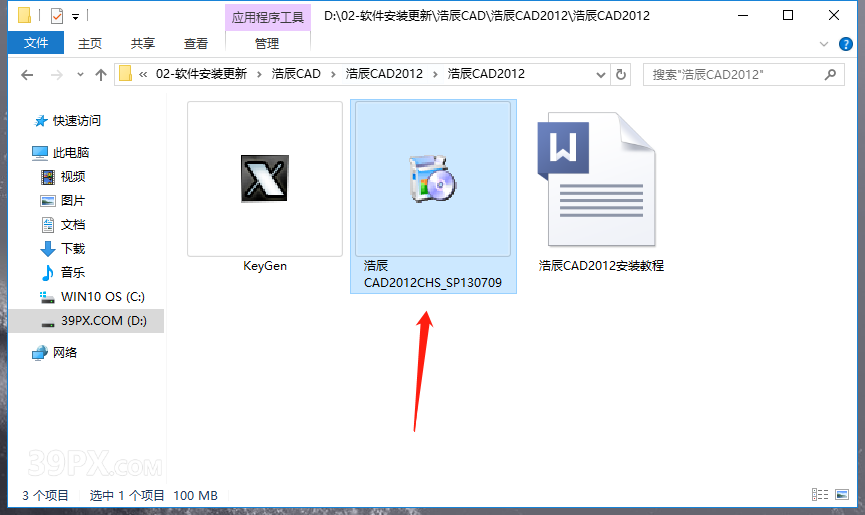Click the forward navigation arrow
Screen dimensions: 865x515
pyautogui.click(x=56, y=74)
